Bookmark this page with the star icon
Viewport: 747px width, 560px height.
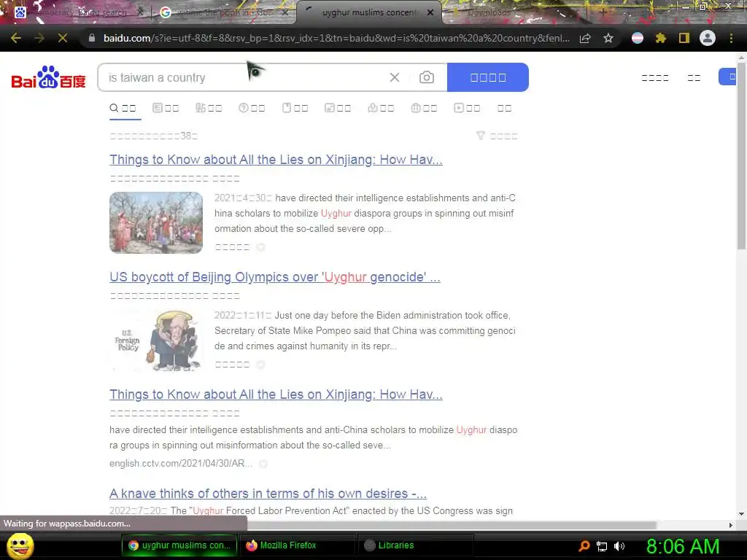[x=608, y=38]
